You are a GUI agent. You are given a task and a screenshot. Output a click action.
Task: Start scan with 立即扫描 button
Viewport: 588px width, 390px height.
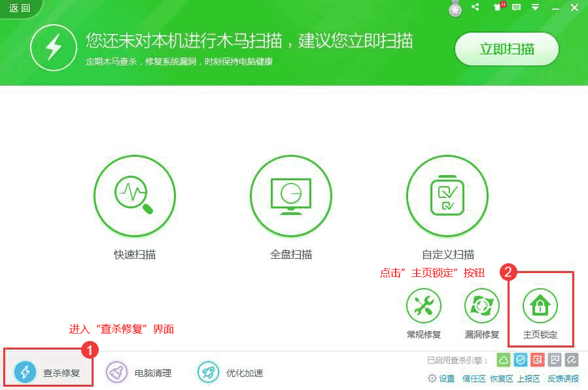click(x=507, y=49)
